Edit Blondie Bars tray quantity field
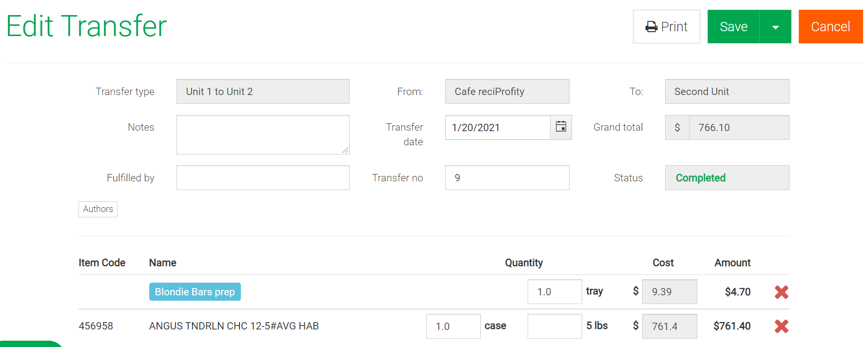 554,291
